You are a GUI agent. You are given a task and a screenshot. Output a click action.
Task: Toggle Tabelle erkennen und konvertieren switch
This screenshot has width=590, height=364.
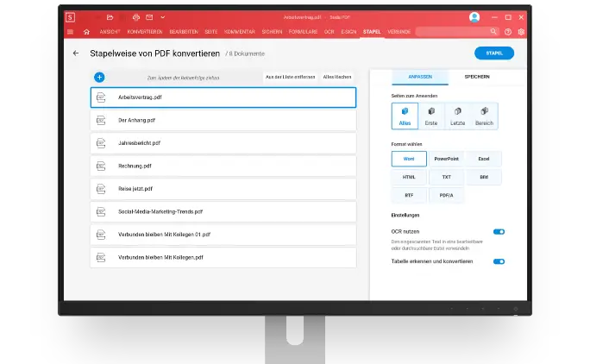coord(499,261)
